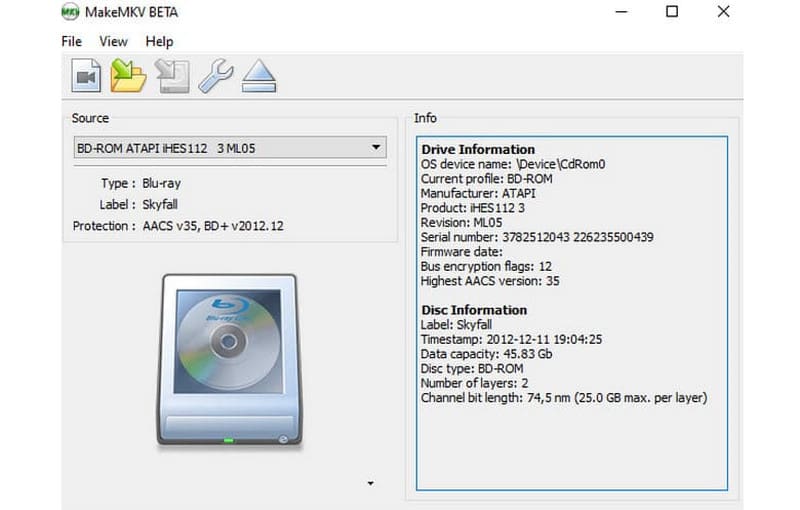This screenshot has height=510, width=800.
Task: Select the Highest AACS version line
Action: pyautogui.click(x=490, y=281)
